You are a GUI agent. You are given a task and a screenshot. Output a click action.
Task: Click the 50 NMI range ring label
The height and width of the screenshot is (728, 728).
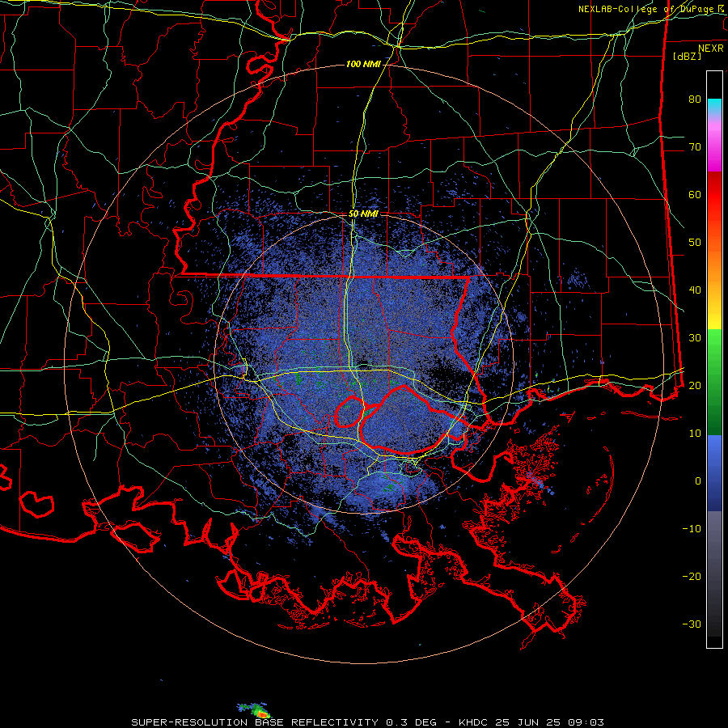tap(363, 214)
